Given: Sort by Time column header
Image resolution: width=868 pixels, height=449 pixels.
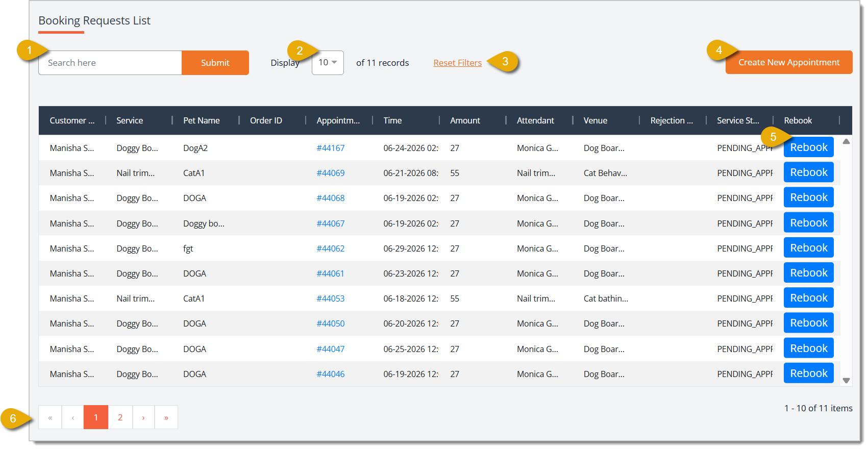Looking at the screenshot, I should [x=392, y=120].
